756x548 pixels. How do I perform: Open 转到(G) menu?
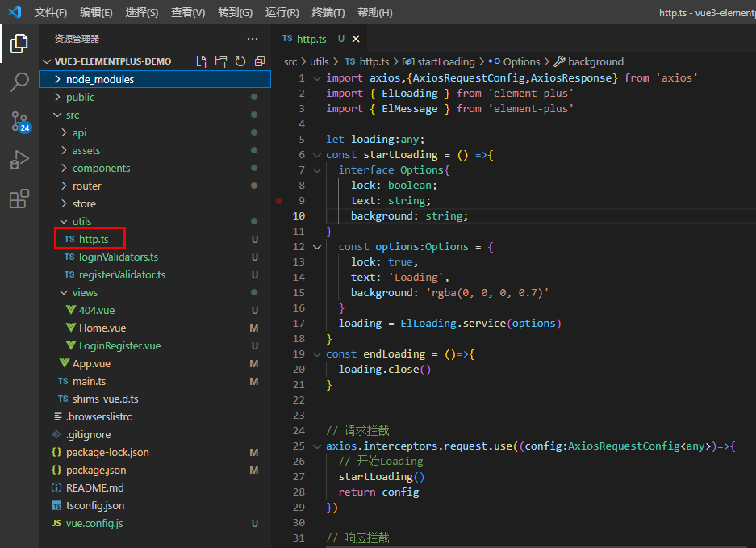point(236,13)
